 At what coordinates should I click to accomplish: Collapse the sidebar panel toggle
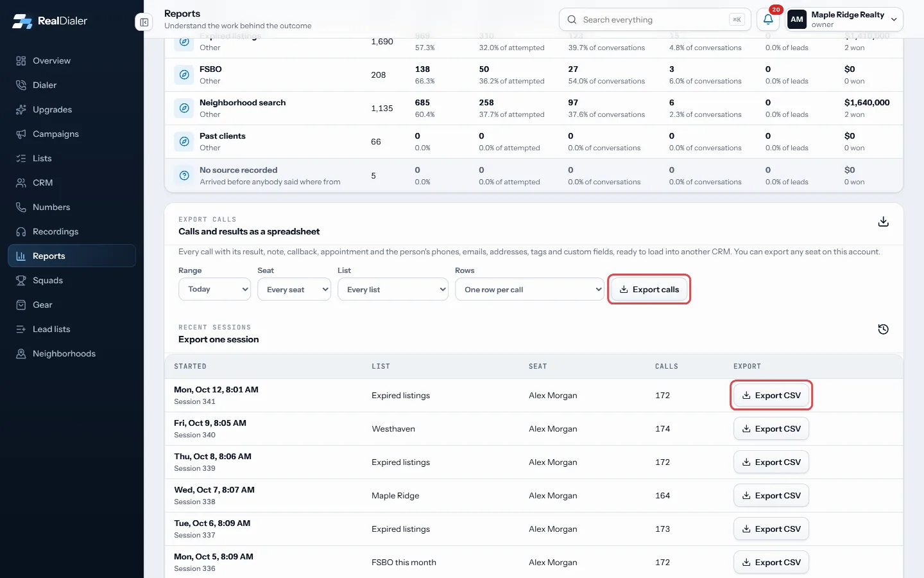pyautogui.click(x=144, y=22)
